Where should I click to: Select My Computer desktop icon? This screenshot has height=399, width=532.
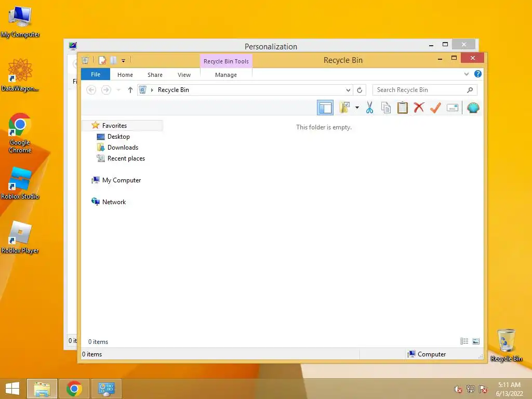pyautogui.click(x=20, y=22)
